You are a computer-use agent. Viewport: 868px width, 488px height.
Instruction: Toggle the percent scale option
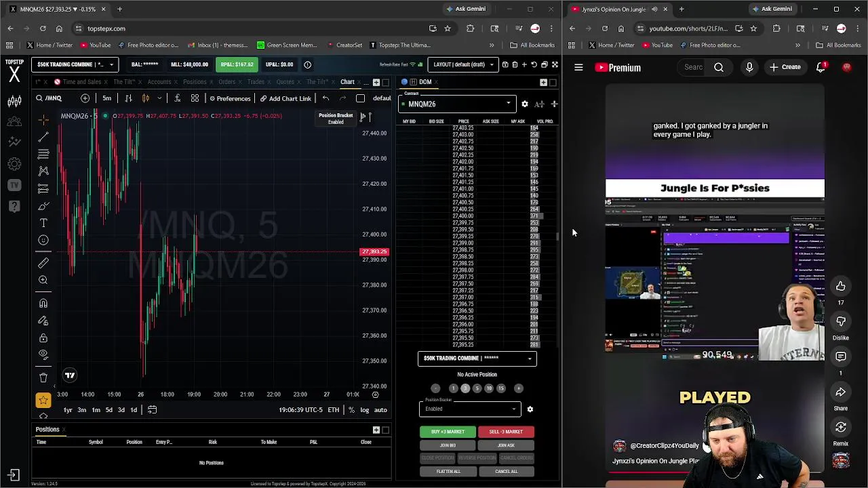[351, 409]
